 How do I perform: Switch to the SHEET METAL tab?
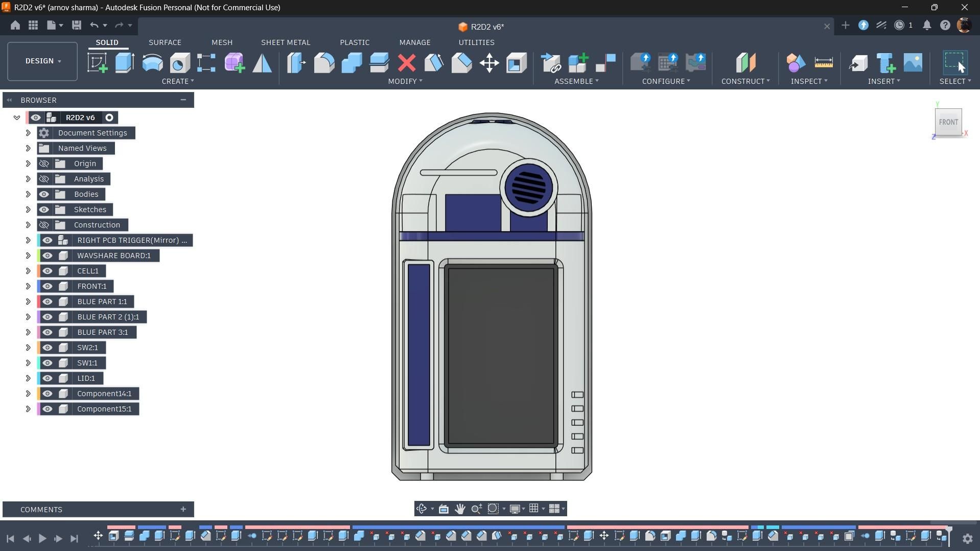[x=286, y=42]
